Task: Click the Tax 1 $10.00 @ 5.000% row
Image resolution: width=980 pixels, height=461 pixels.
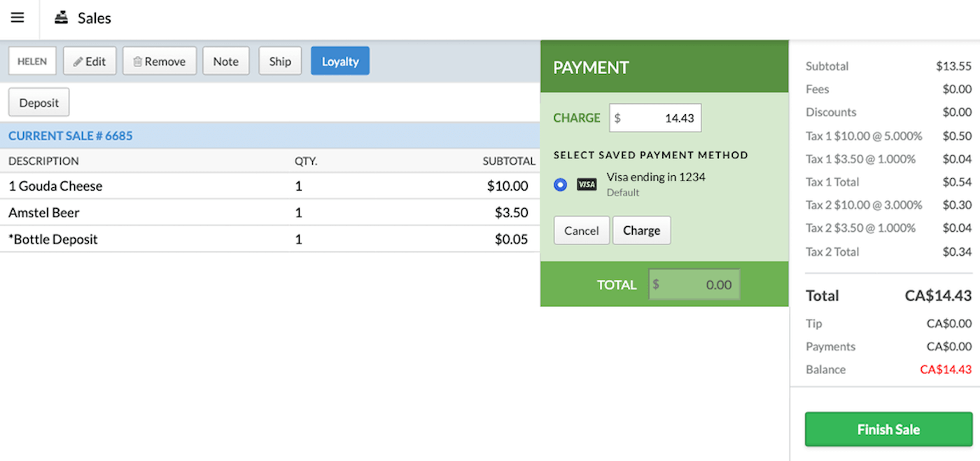Action: [x=888, y=136]
